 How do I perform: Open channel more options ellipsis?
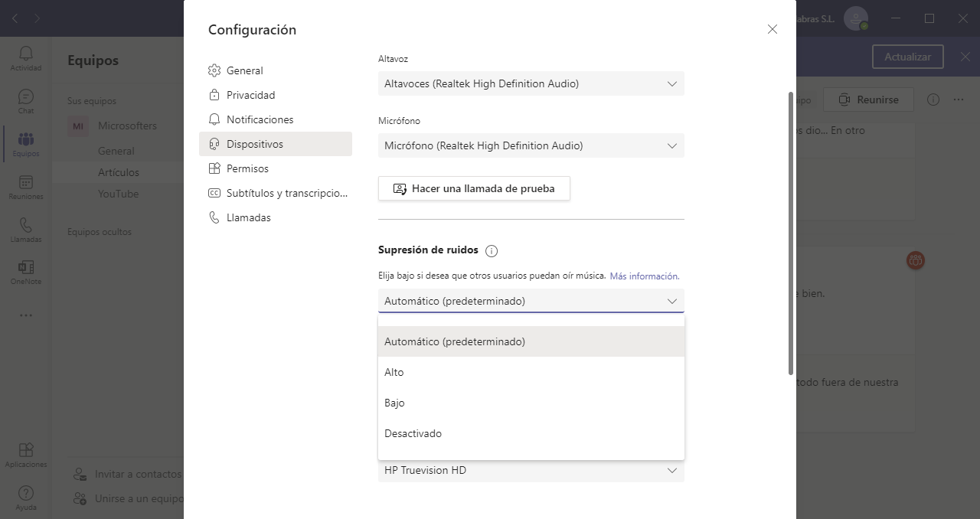[x=959, y=100]
